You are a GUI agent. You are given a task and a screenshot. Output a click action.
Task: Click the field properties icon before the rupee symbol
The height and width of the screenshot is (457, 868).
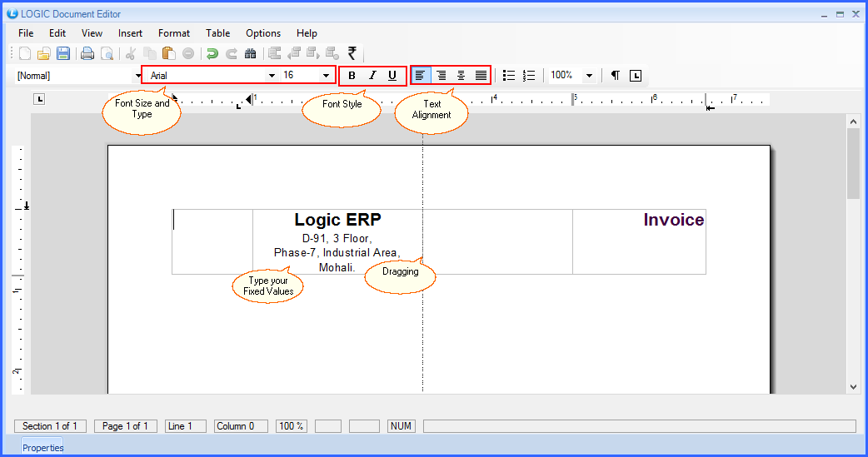pyautogui.click(x=332, y=53)
